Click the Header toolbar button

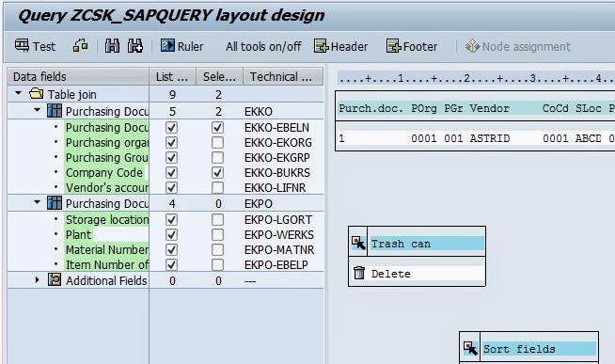(340, 46)
